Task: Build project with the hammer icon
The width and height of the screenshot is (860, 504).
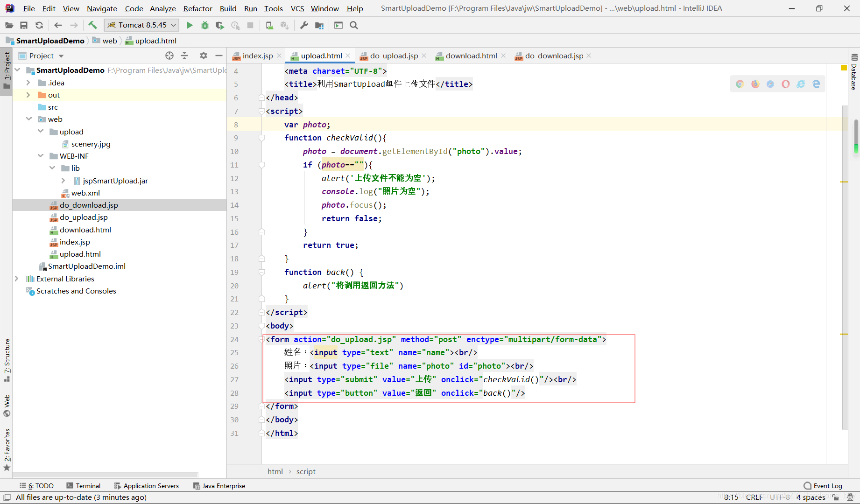Action: pos(92,25)
